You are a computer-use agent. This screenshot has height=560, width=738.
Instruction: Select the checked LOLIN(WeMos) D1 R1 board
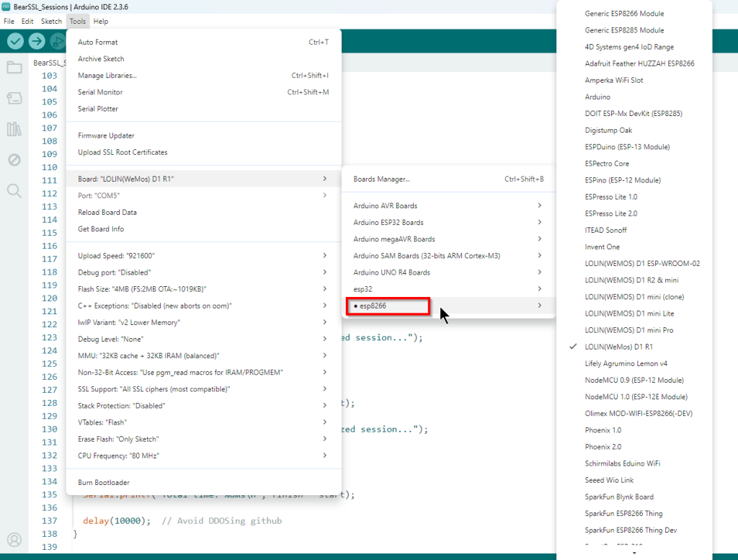click(618, 347)
